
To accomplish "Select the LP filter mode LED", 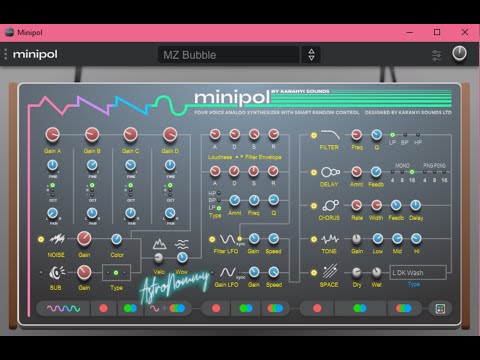I will (x=393, y=135).
